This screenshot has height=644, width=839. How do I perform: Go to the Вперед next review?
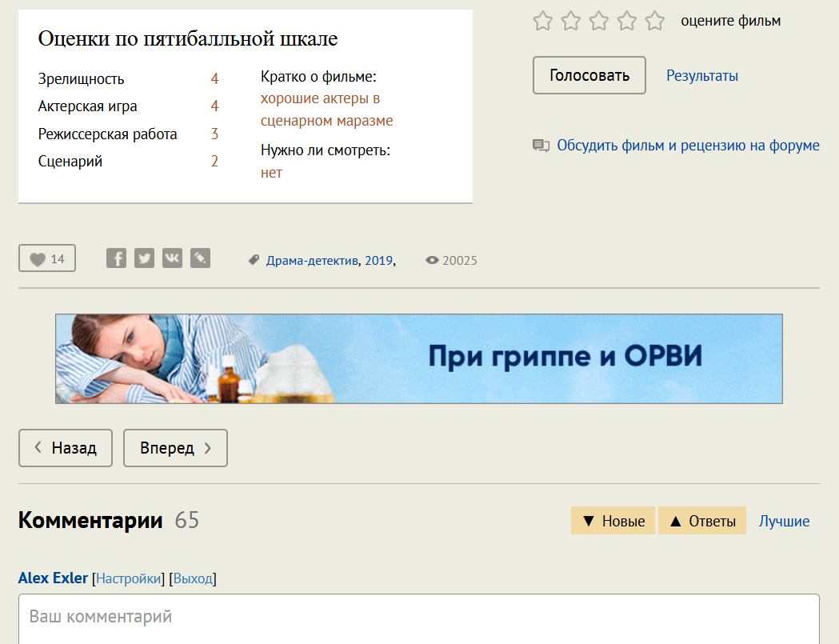pyautogui.click(x=175, y=448)
